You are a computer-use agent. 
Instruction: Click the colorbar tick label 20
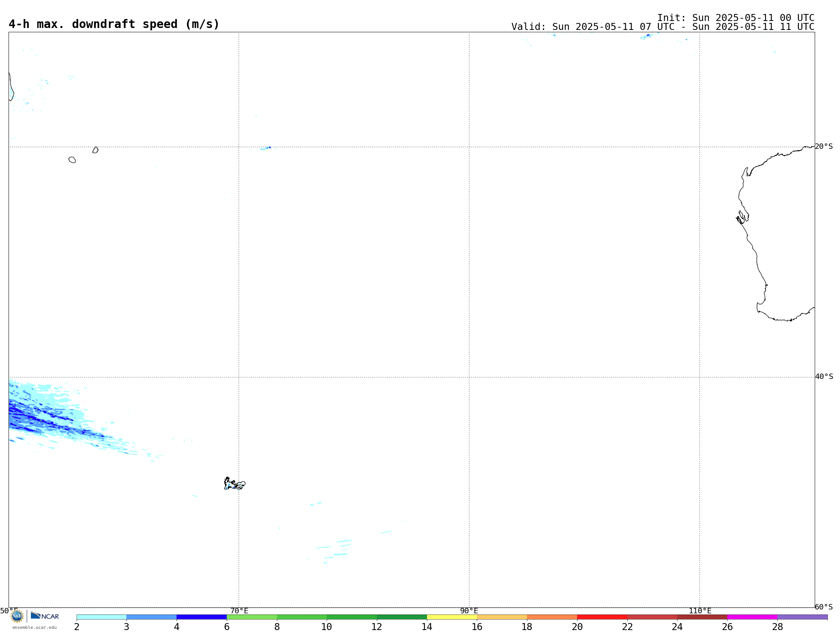click(577, 627)
